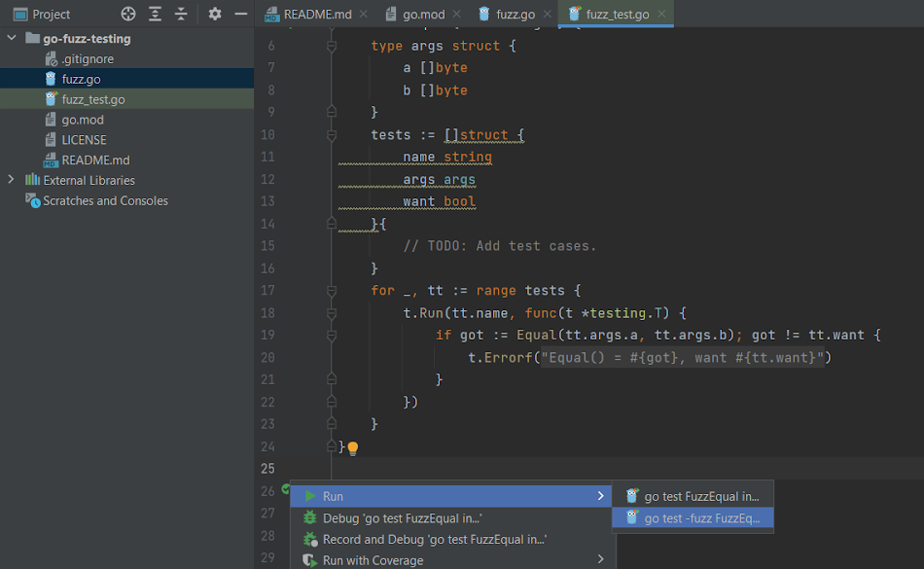Click line number 25 in the gutter
The width and height of the screenshot is (924, 569).
point(267,469)
